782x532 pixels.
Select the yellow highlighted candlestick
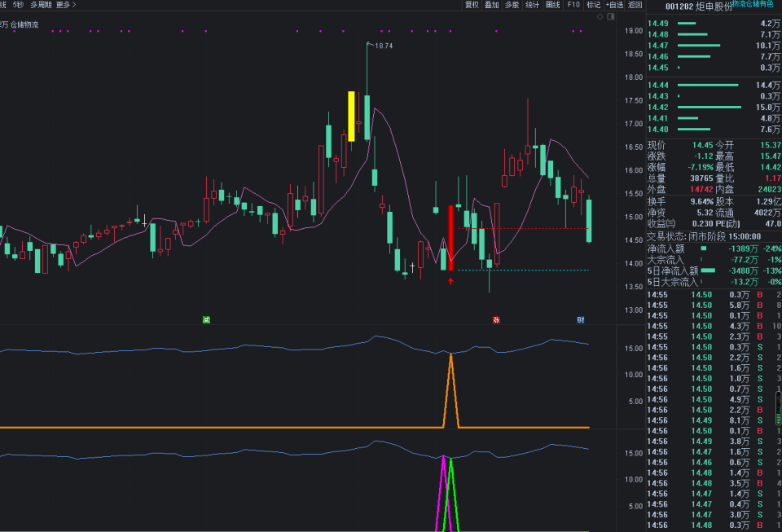351,117
